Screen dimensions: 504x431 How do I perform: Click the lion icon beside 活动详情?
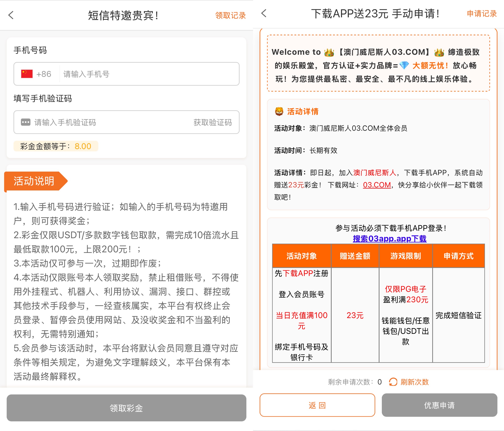(279, 112)
